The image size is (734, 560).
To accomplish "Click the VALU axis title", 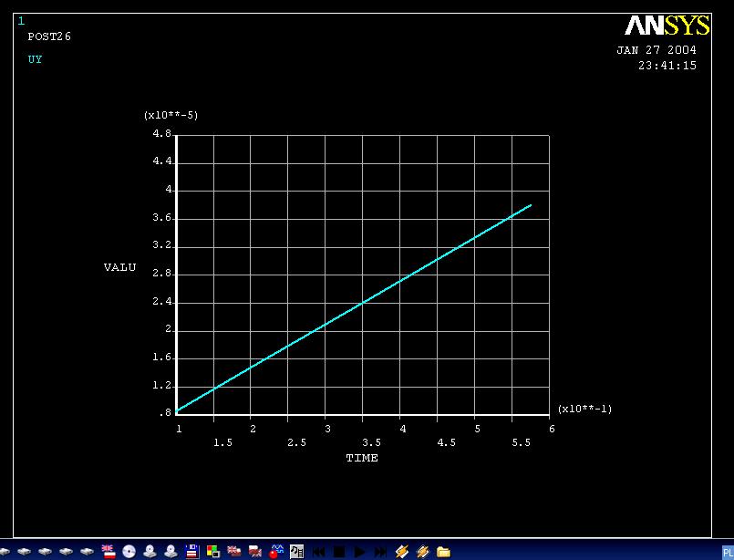I will click(119, 267).
